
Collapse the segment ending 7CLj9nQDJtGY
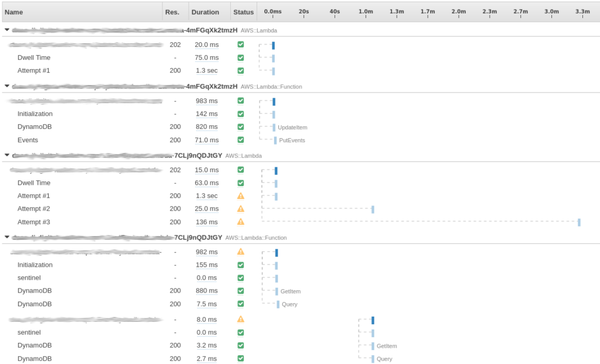[x=6, y=156]
